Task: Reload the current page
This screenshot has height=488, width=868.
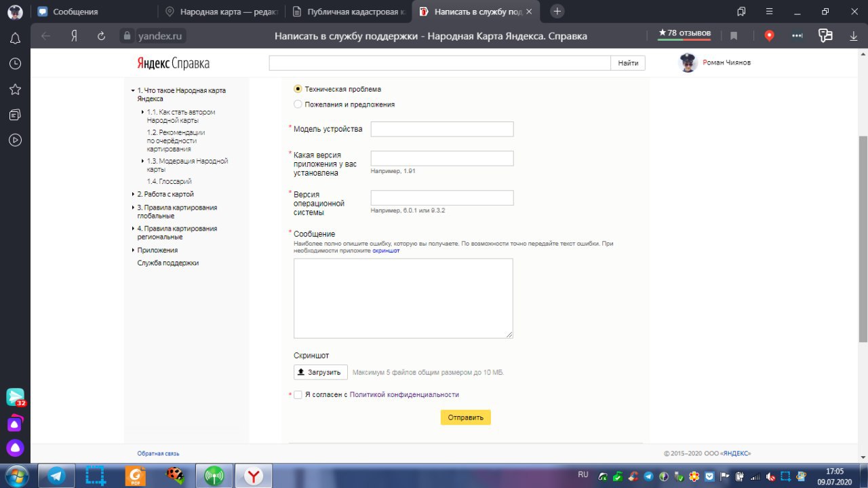Action: coord(102,36)
